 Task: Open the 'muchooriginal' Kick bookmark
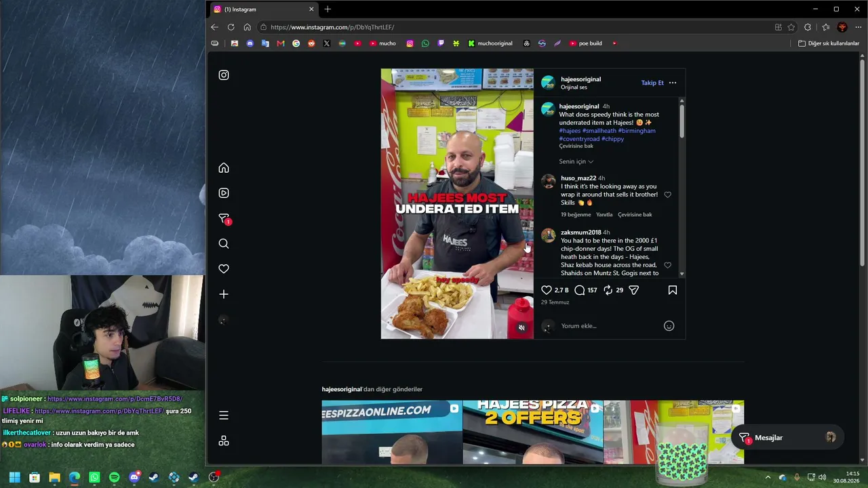click(490, 43)
